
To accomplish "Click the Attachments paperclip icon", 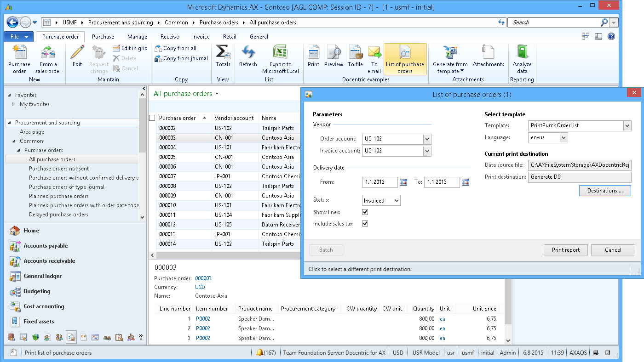I will pyautogui.click(x=488, y=52).
